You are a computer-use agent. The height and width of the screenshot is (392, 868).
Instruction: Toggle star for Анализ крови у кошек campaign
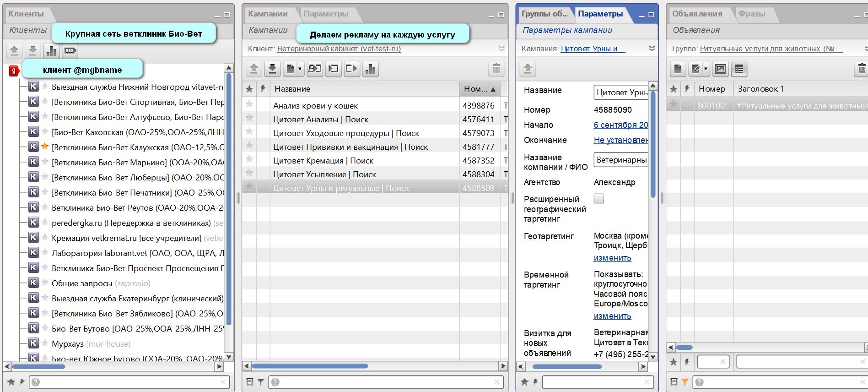249,104
